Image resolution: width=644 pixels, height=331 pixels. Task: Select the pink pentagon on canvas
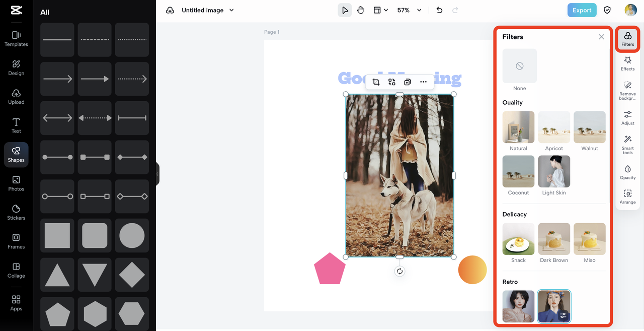tap(330, 270)
